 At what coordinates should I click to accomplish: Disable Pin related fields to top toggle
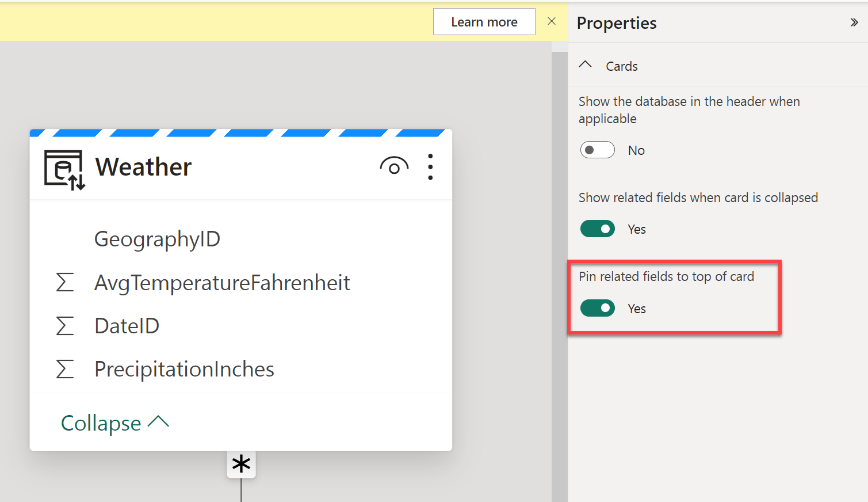pos(598,309)
